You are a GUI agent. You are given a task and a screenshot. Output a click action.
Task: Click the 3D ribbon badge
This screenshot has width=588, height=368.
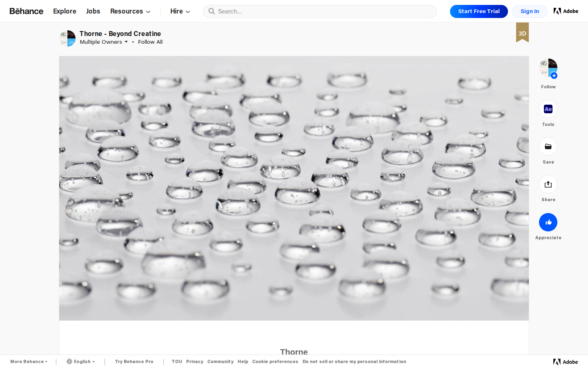point(522,33)
